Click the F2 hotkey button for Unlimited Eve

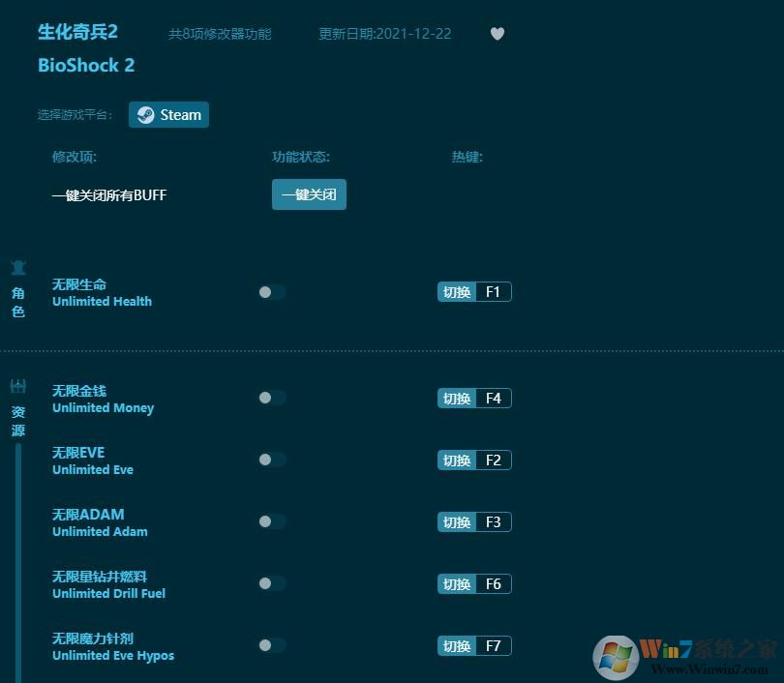pos(474,460)
